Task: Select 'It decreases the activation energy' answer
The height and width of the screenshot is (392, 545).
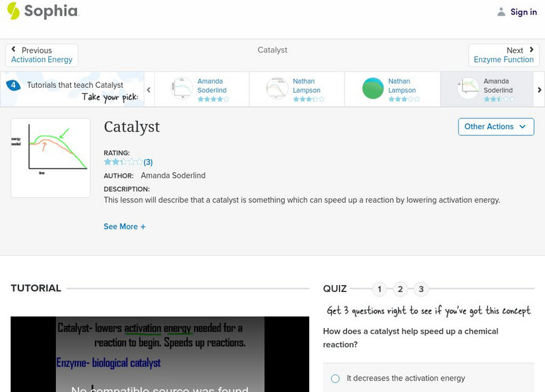Action: click(335, 378)
